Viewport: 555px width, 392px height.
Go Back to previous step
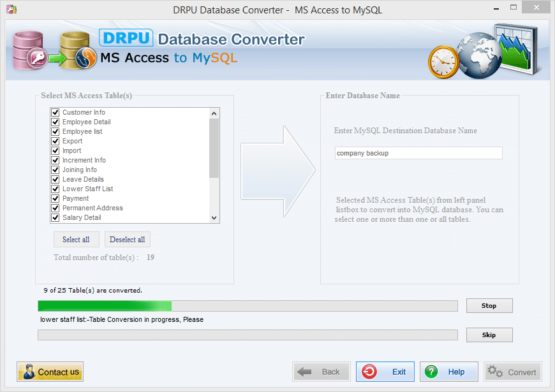[322, 372]
